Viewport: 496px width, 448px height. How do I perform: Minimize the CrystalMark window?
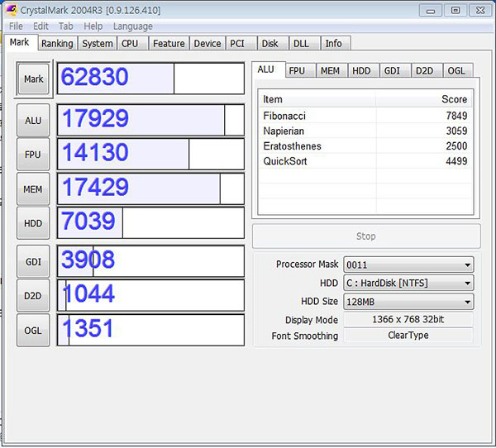tap(431, 11)
